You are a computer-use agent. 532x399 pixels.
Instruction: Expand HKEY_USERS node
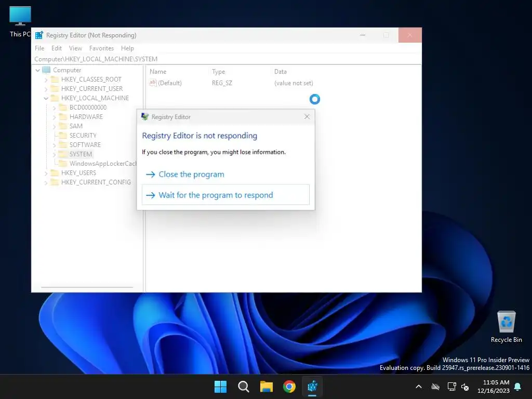click(x=46, y=173)
